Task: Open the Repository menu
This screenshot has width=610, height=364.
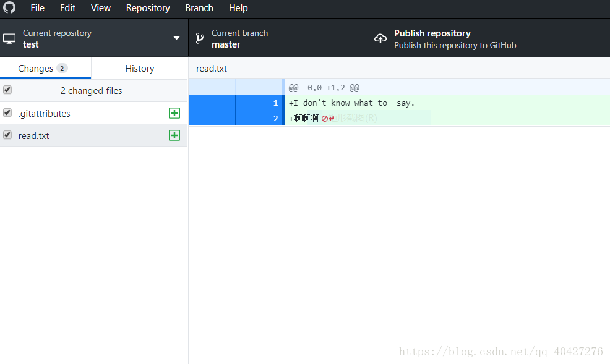Action: pyautogui.click(x=148, y=8)
